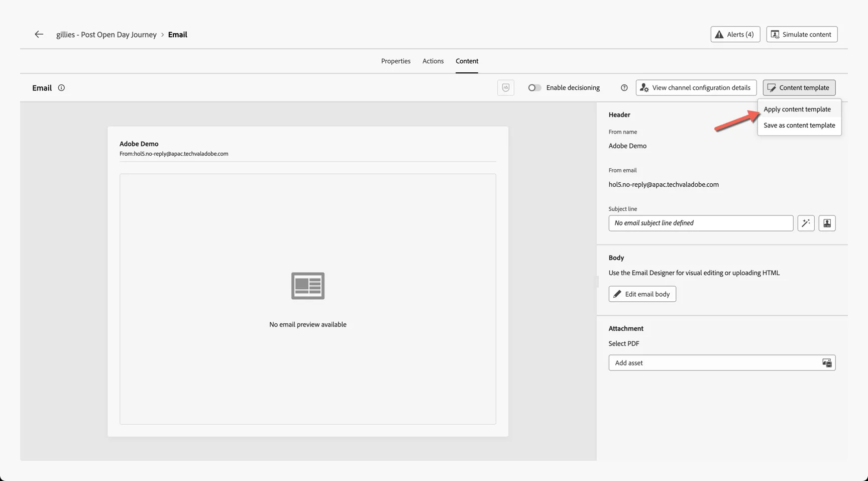Click the Email Designer description text under Body
The height and width of the screenshot is (481, 868).
[694, 273]
